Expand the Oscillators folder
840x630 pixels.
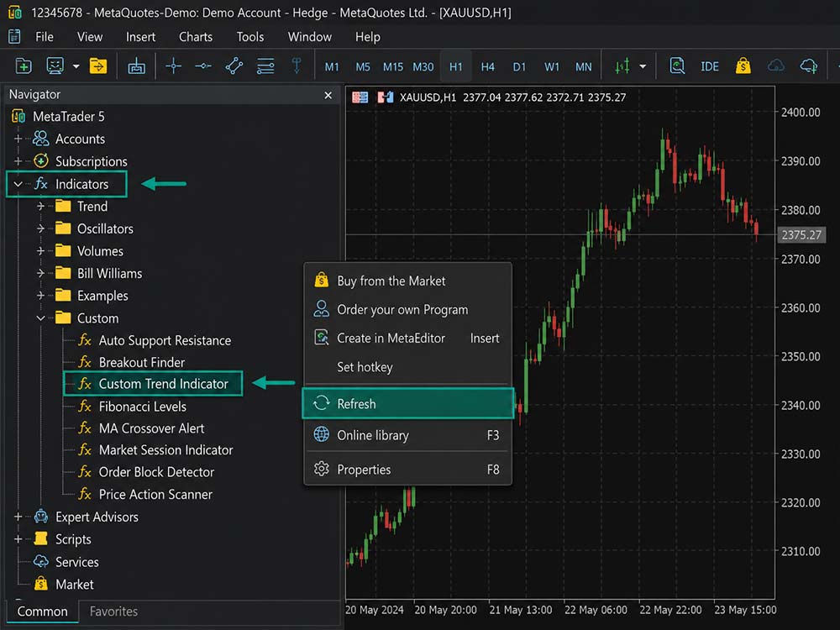[40, 228]
